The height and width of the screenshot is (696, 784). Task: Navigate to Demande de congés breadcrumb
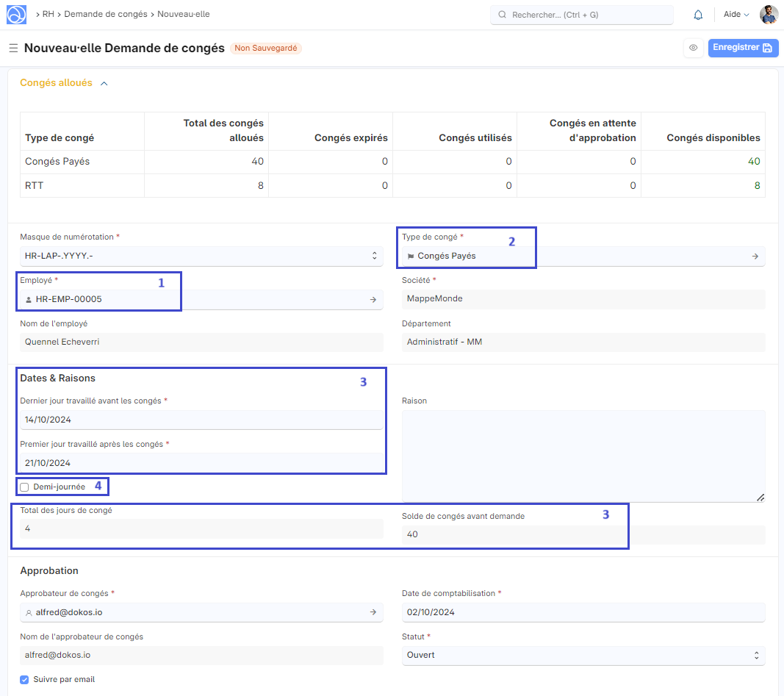106,14
